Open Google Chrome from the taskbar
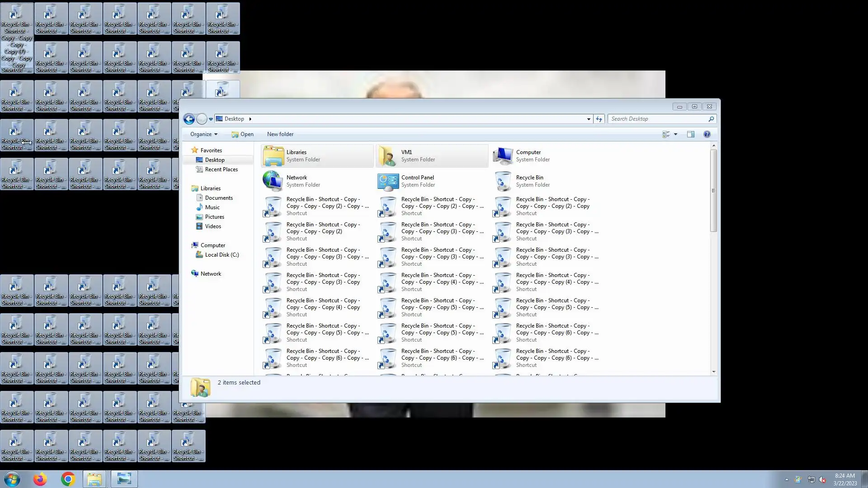The height and width of the screenshot is (488, 868). point(68,479)
